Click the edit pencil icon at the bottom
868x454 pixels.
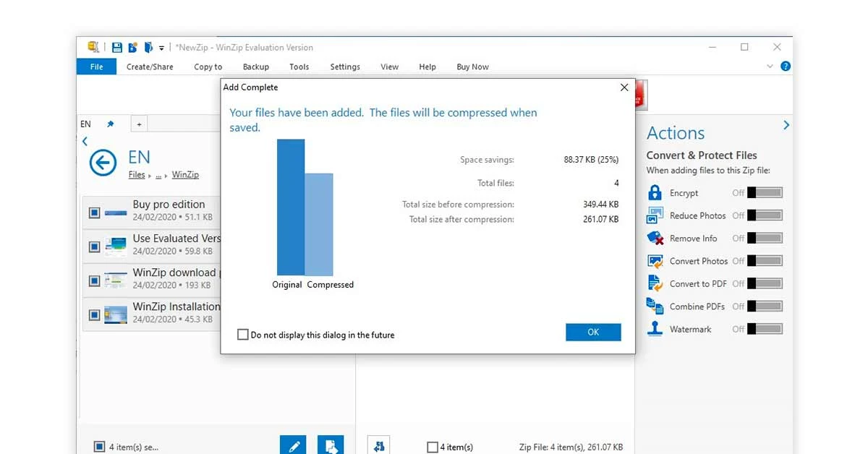pos(293,445)
